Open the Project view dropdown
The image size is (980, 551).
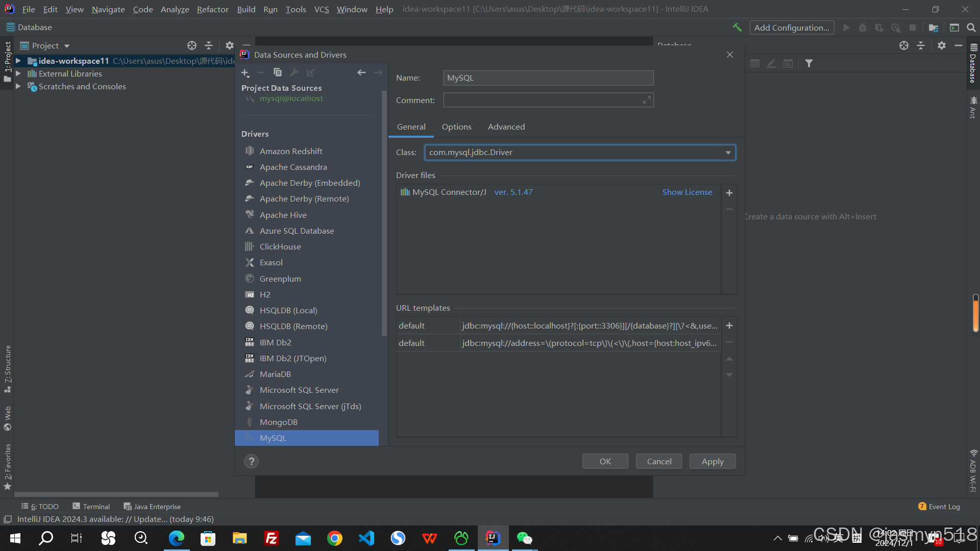point(67,46)
